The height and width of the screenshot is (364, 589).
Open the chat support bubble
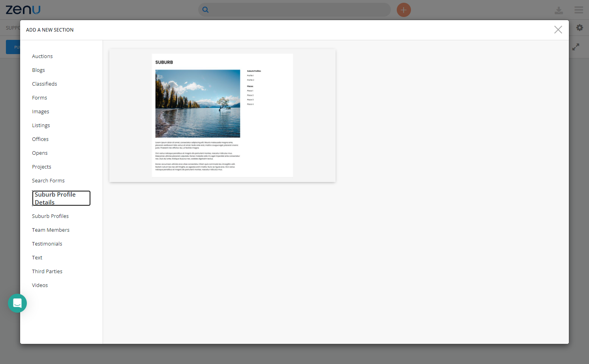tap(17, 303)
